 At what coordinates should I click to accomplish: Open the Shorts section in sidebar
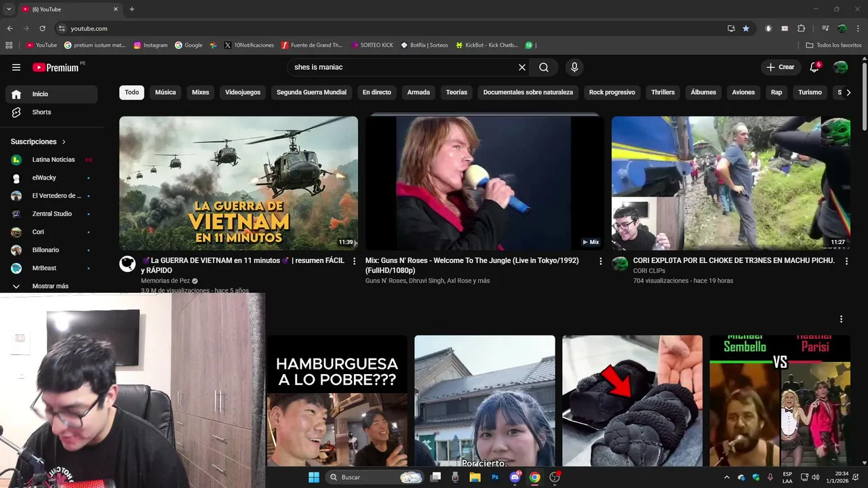(52, 112)
